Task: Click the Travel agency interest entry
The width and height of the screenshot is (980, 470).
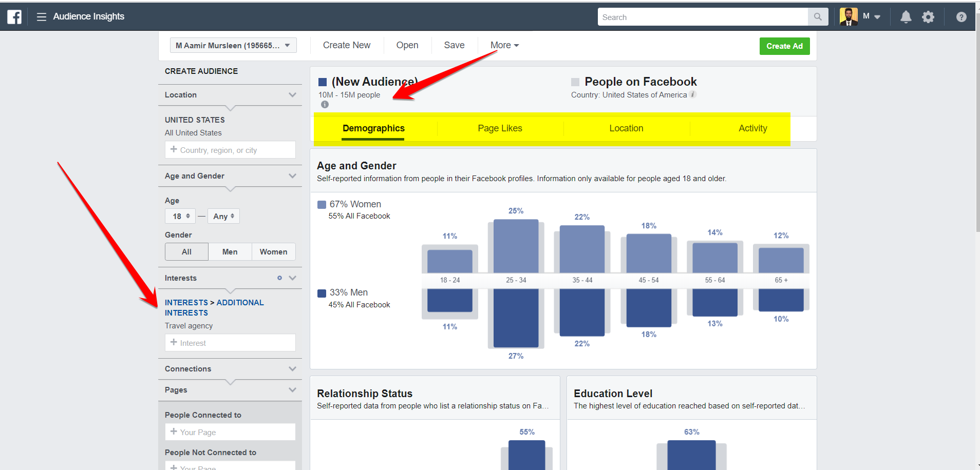Action: [x=189, y=326]
